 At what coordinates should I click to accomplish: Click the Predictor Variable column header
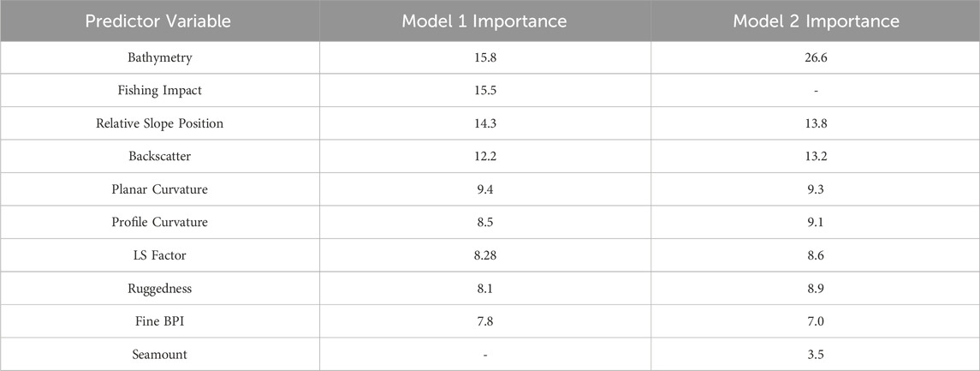[x=160, y=22]
